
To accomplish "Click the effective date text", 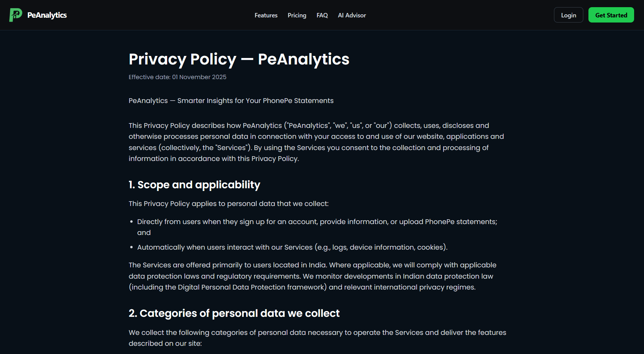I will 177,77.
